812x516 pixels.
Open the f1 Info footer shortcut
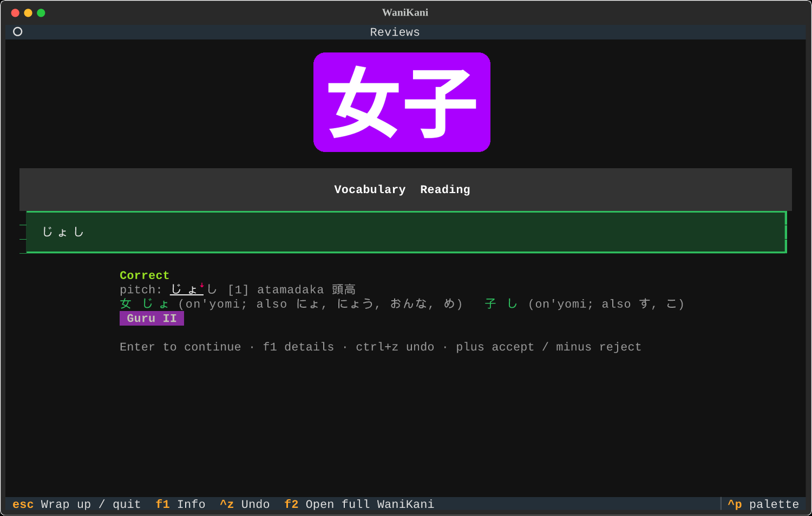180,505
